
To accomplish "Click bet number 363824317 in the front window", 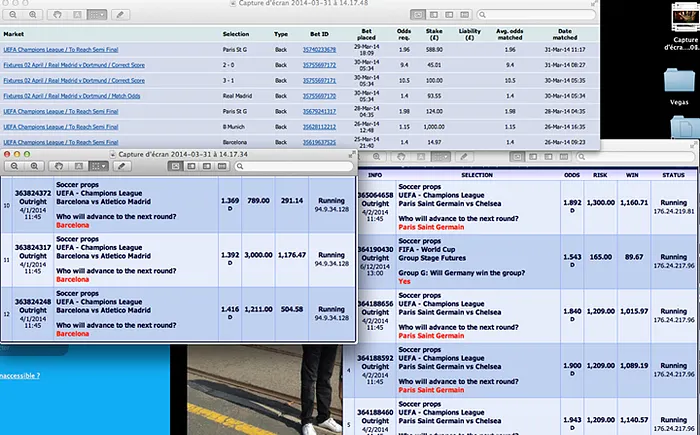I will pyautogui.click(x=33, y=247).
